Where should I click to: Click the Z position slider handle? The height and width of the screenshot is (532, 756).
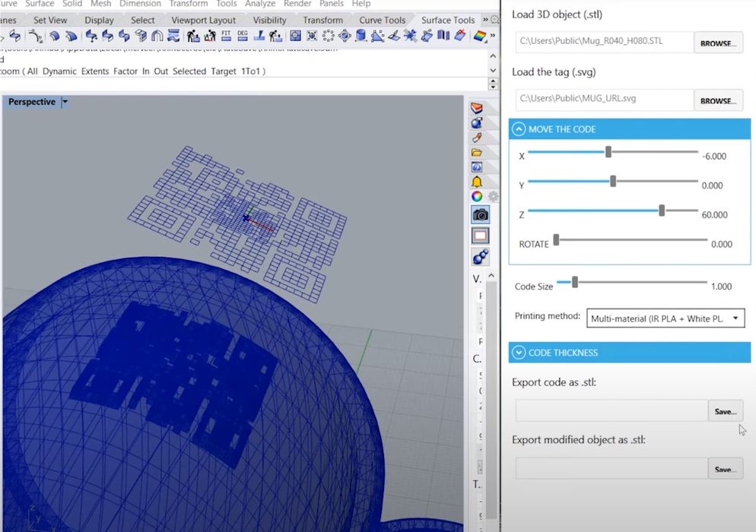(662, 211)
